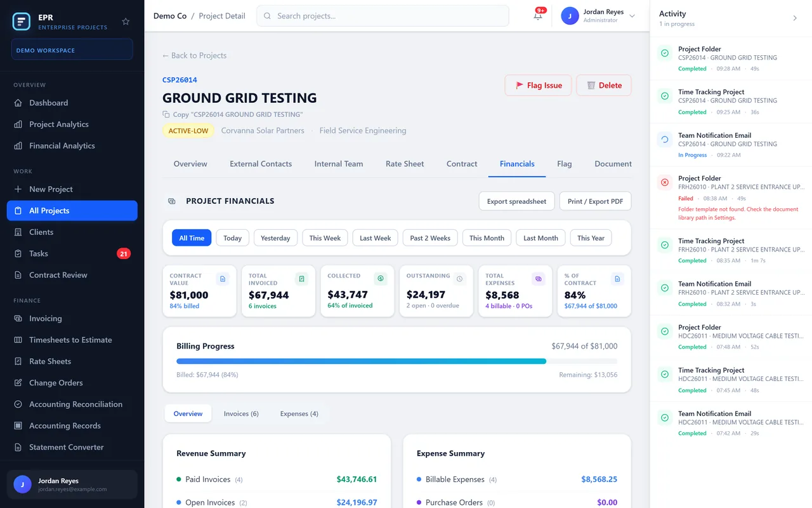This screenshot has width=812, height=508.
Task: Click the in-progress Team Notification Email spinner icon
Action: [664, 139]
